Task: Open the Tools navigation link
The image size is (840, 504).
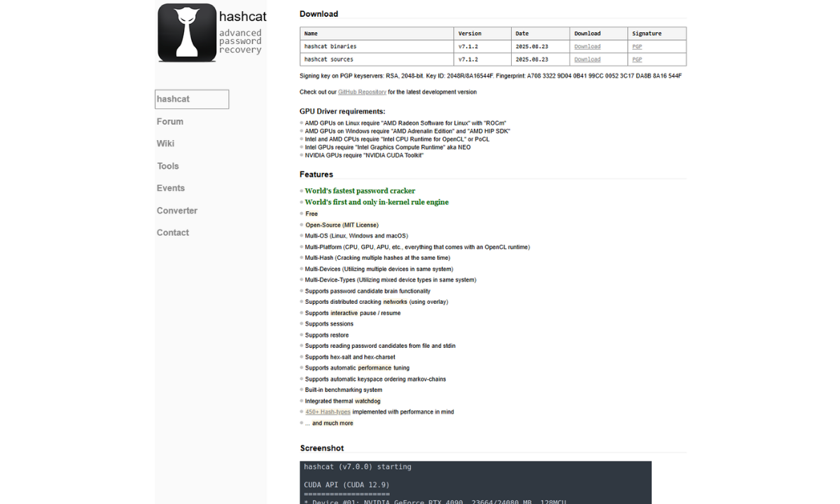Action: pyautogui.click(x=168, y=166)
